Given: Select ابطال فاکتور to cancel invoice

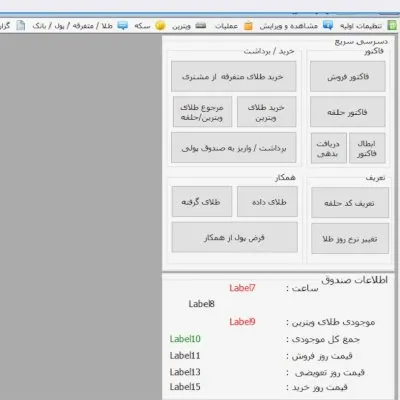Looking at the screenshot, I should point(367,148).
